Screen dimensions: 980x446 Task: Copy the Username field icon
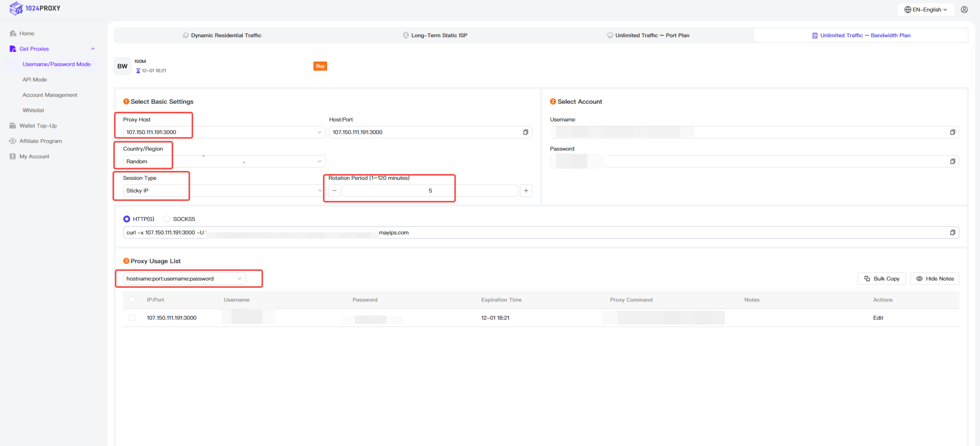952,132
